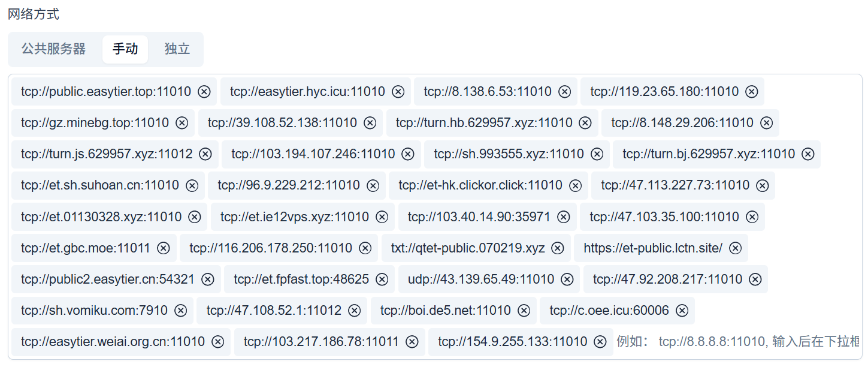This screenshot has width=868, height=370.
Task: Switch to the 公共服务器 network mode
Action: click(54, 49)
